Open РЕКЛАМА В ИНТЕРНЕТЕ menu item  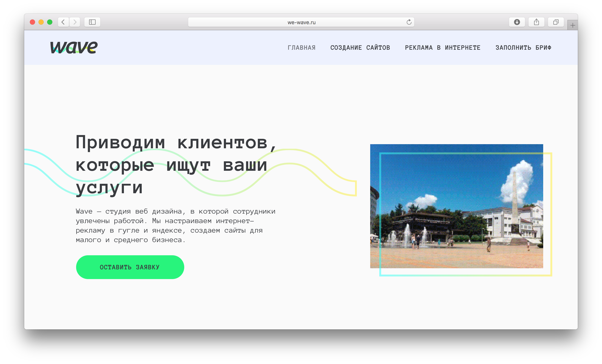pos(443,47)
